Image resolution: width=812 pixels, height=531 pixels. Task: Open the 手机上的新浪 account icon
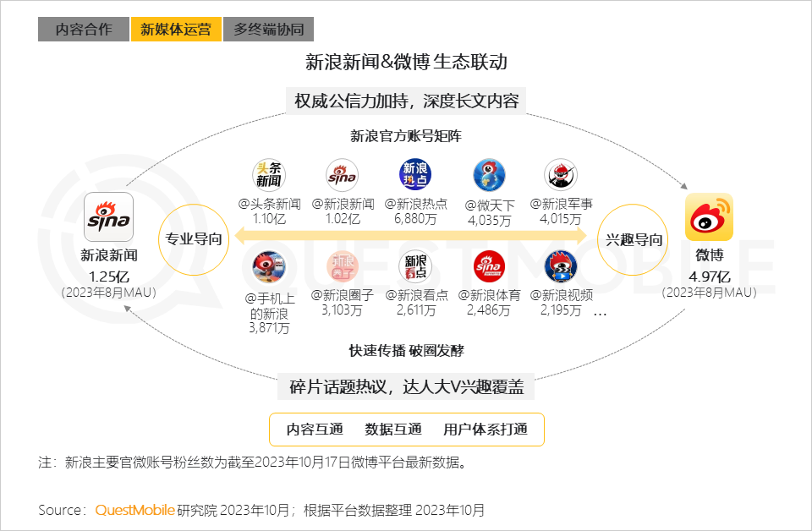coord(271,265)
